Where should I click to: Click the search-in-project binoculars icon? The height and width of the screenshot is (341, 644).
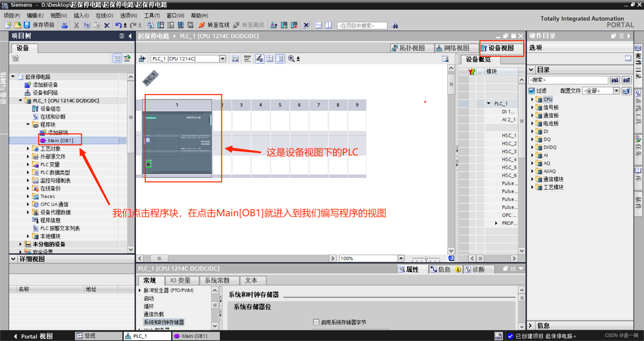394,26
